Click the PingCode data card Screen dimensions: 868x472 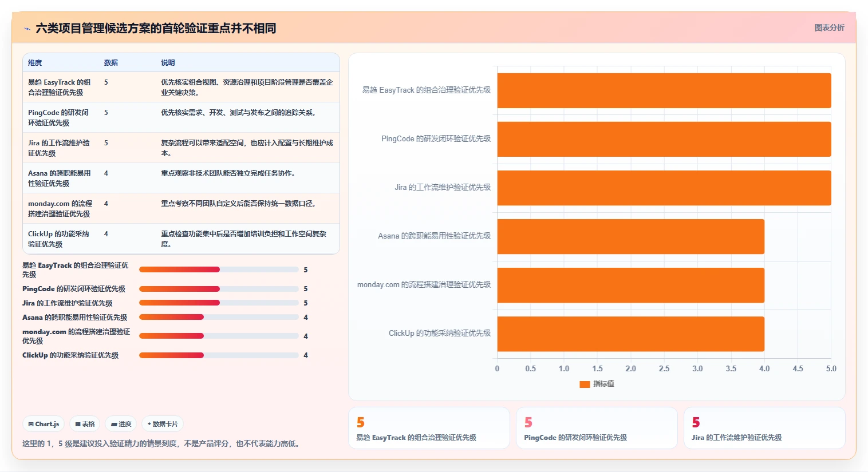(597, 428)
